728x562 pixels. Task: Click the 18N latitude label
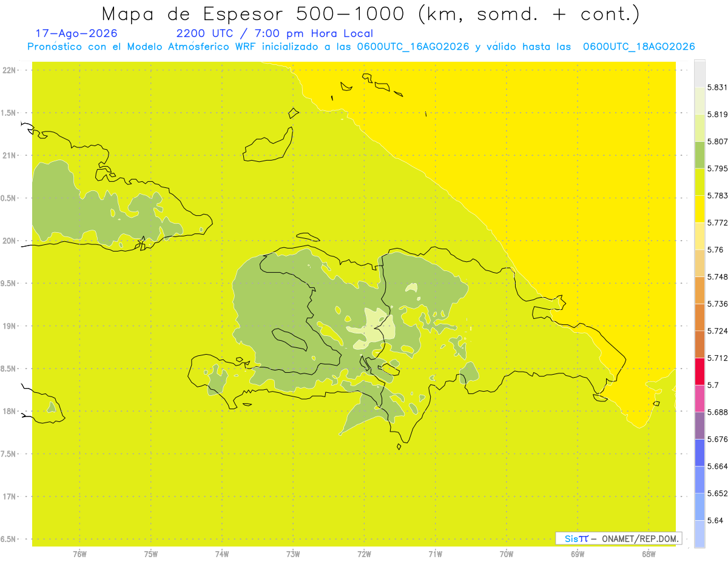[10, 412]
